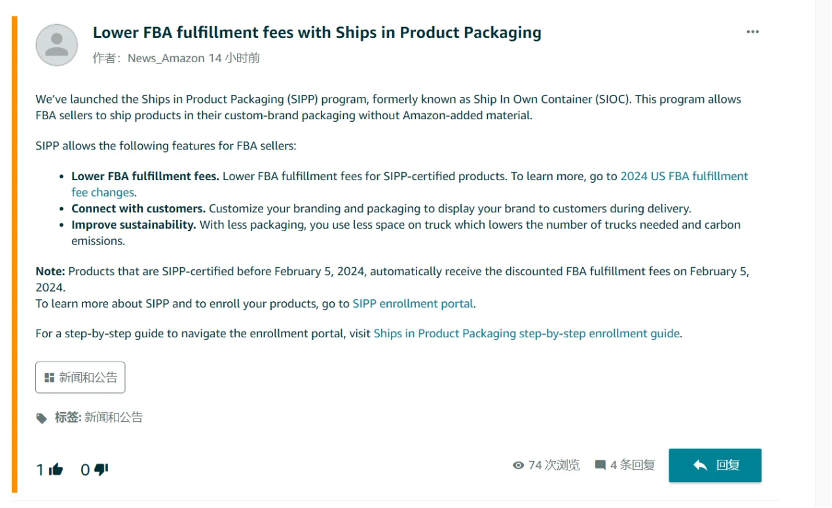Click the News_Amazon author avatar
Screen dimensions: 832x508
[x=57, y=45]
